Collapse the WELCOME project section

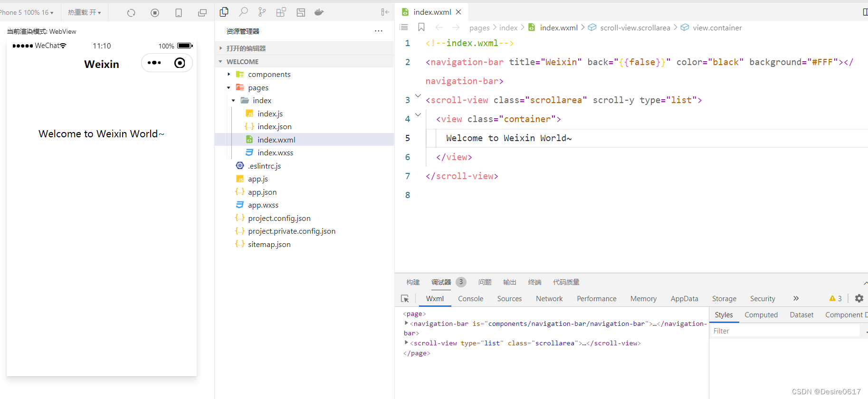pos(304,62)
